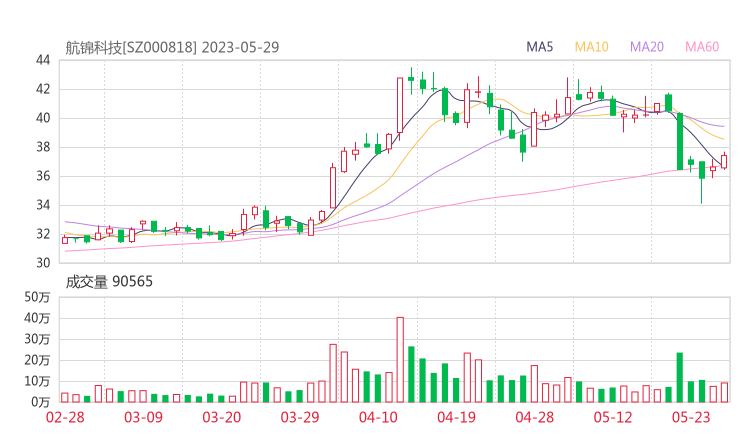
Task: Click the 10万 volume axis label
Action: point(37,381)
